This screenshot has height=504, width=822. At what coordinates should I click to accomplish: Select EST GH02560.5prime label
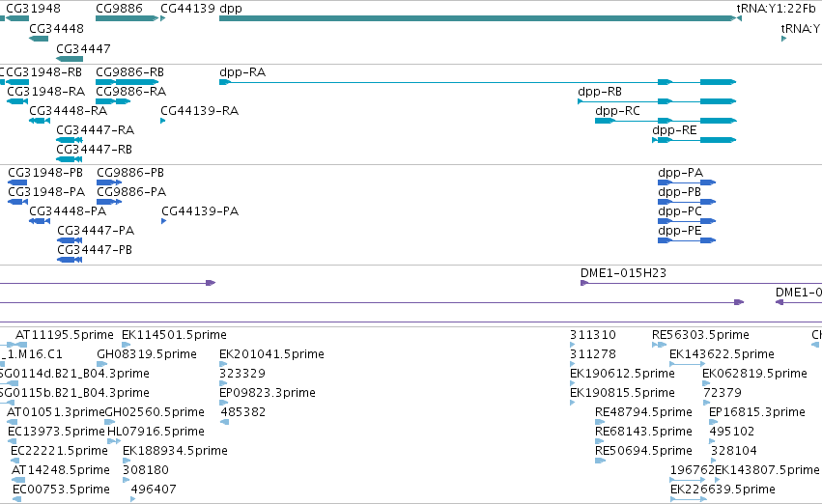pos(155,412)
